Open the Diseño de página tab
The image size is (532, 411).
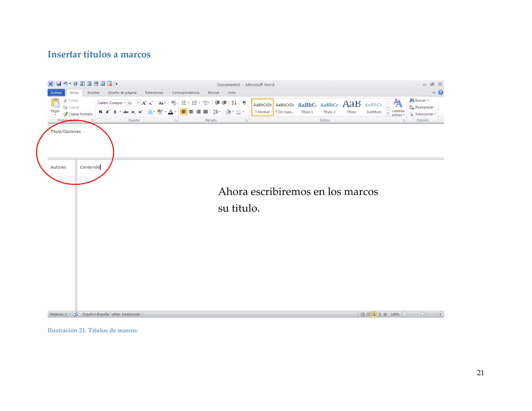pyautogui.click(x=122, y=93)
